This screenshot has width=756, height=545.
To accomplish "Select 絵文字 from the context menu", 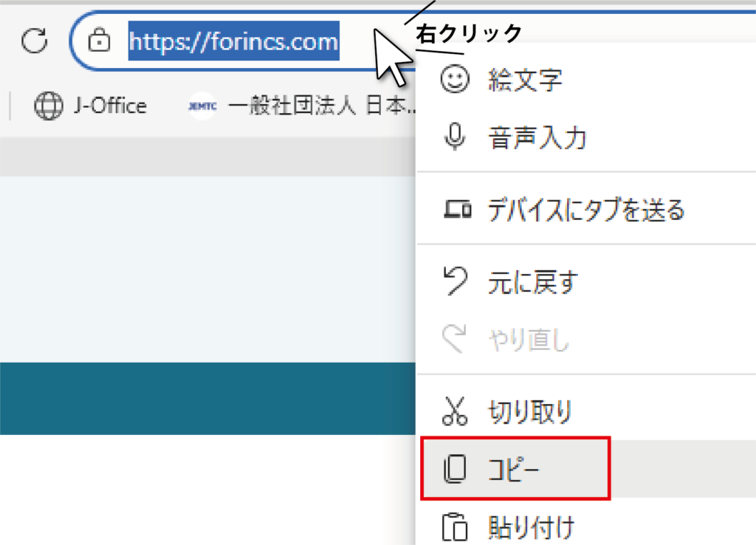I will click(525, 79).
